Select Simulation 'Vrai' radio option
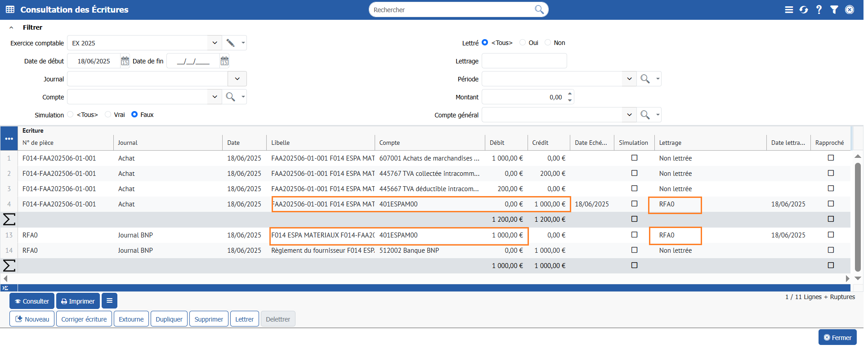Screen dimensions: 868x349 click(x=108, y=115)
